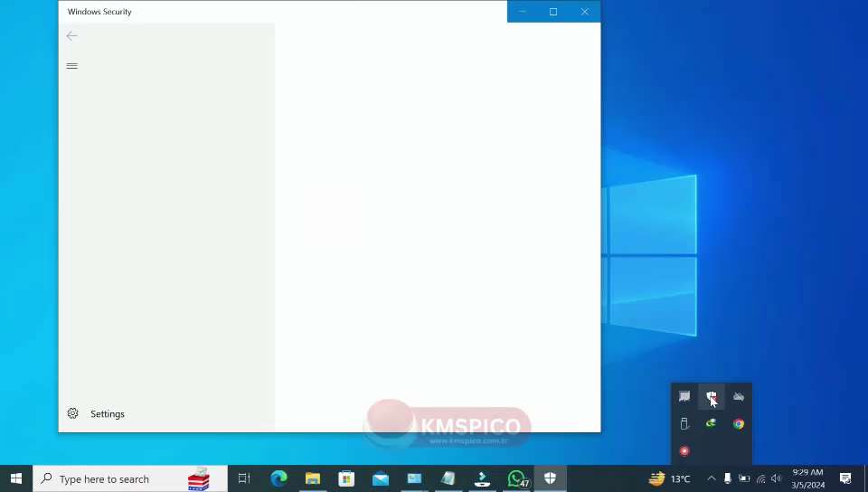
Task: Collapse the hidden icons tray chevron
Action: (x=712, y=478)
